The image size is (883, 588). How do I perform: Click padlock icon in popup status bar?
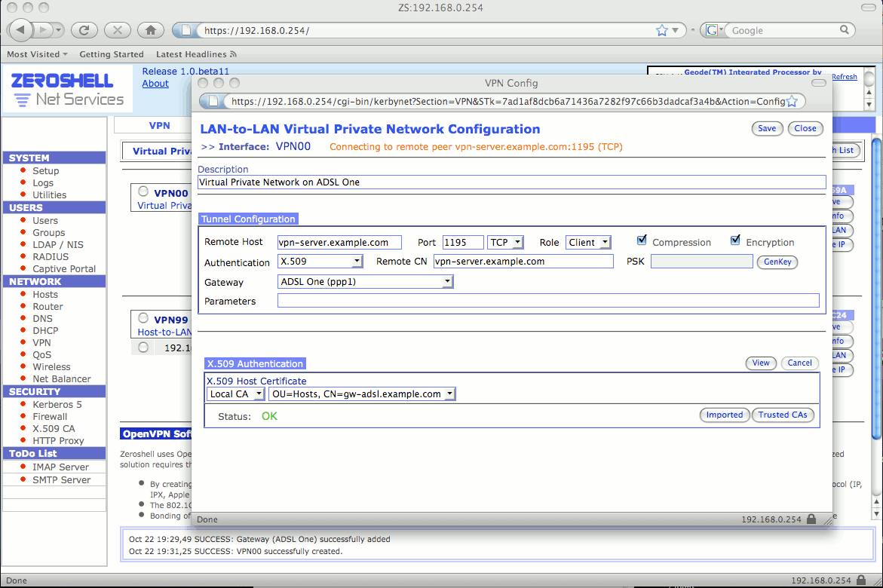811,519
